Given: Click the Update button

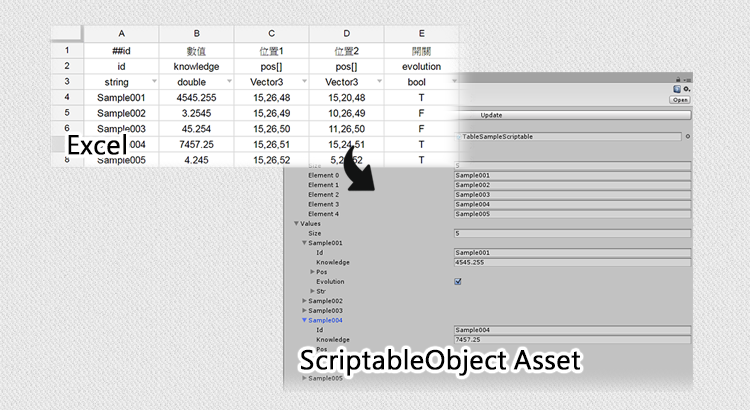Looking at the screenshot, I should [572, 115].
